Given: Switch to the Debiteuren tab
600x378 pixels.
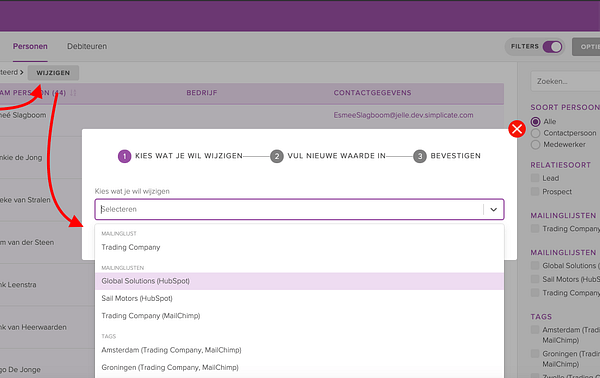Looking at the screenshot, I should tap(87, 46).
